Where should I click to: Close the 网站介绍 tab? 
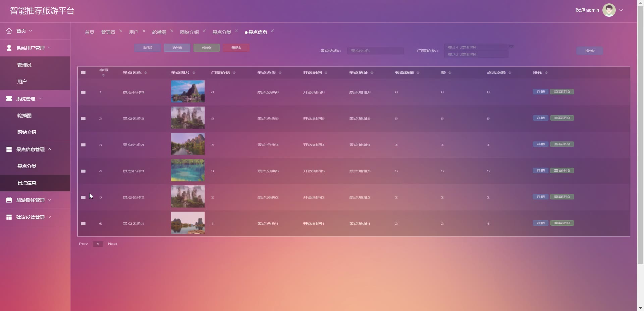tap(204, 31)
